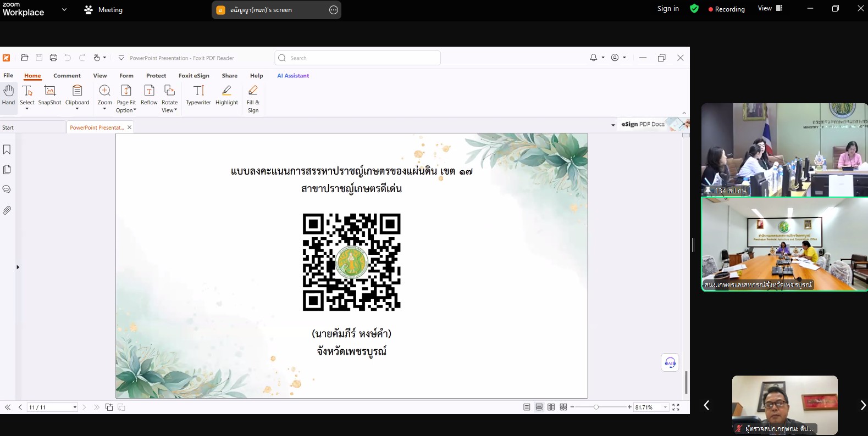
Task: Toggle full screen mode icon
Action: [676, 407]
